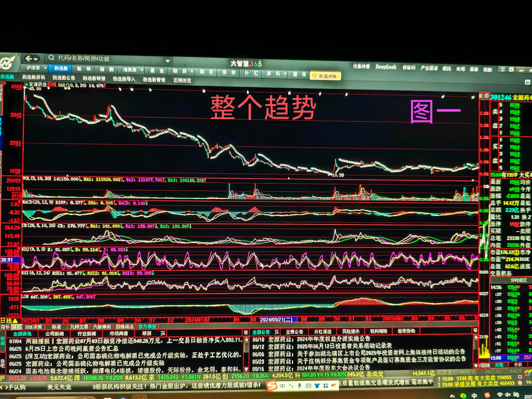Select the 市场舆情 news tab
Viewport: 532px width, 399px height.
point(119,334)
